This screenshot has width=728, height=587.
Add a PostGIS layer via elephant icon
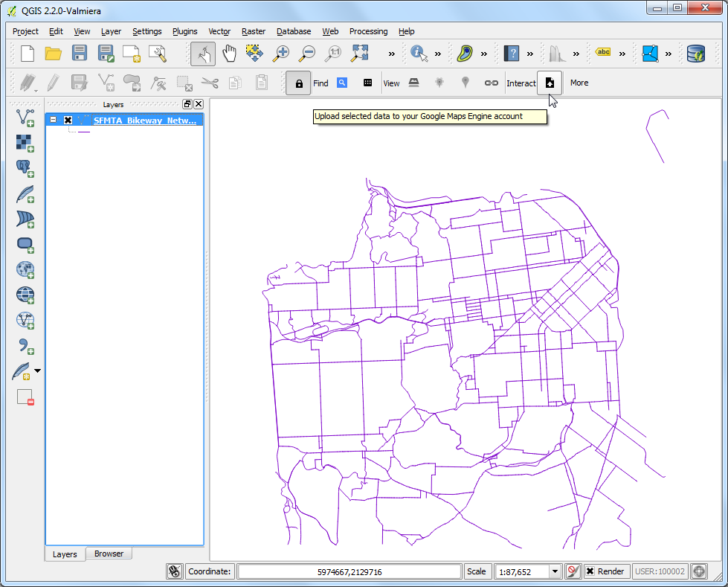coord(25,168)
